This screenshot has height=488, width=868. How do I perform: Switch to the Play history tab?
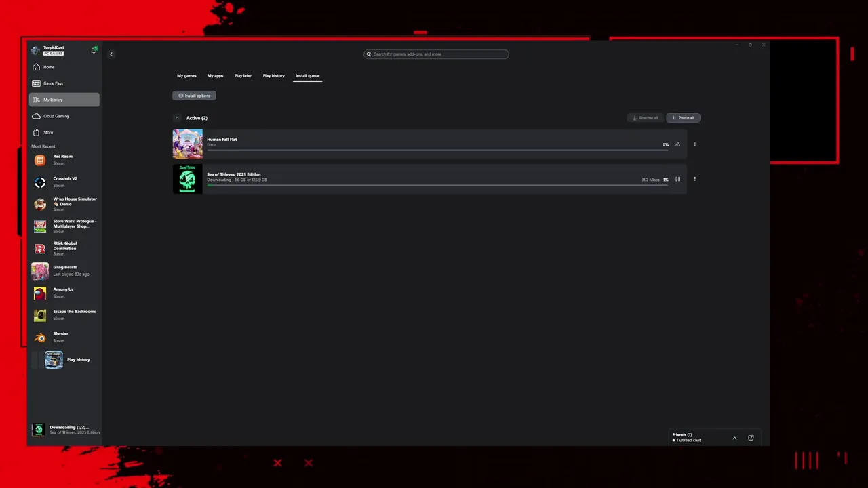tap(274, 76)
